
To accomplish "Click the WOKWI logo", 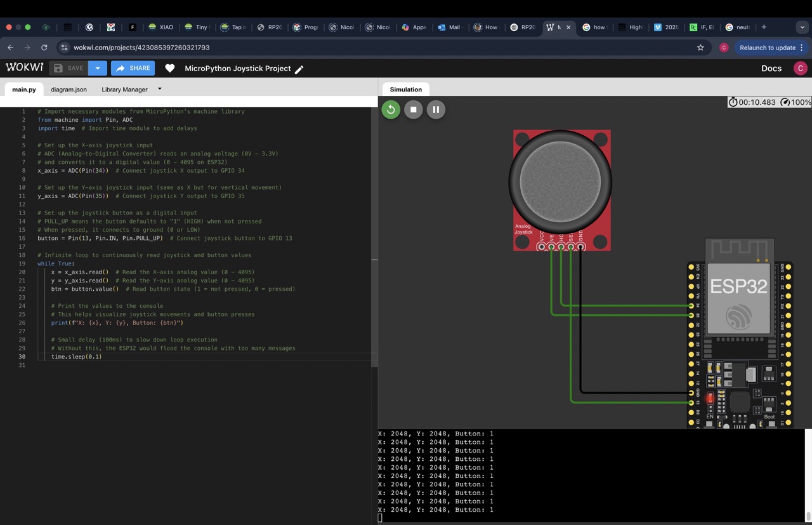I will point(25,67).
